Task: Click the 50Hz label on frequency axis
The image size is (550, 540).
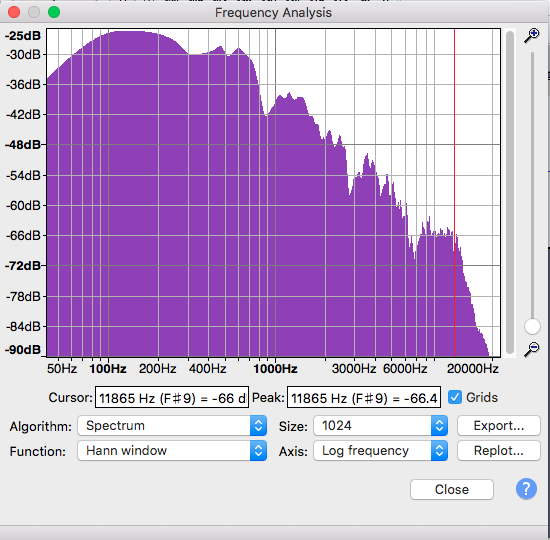Action: point(62,369)
